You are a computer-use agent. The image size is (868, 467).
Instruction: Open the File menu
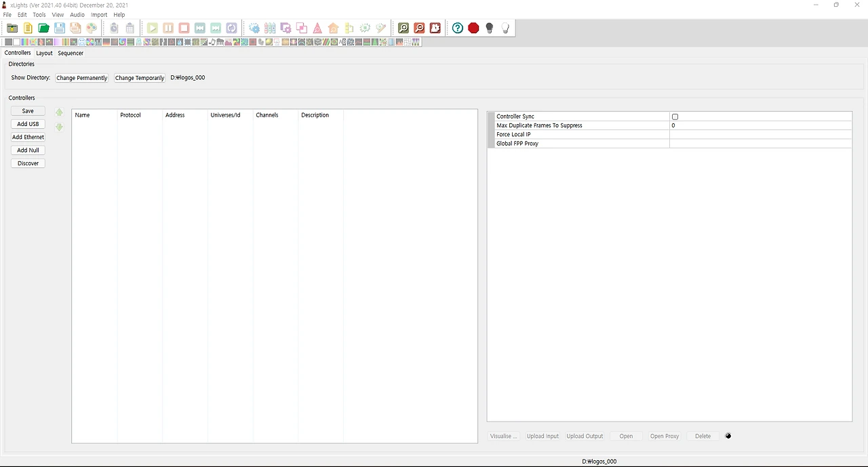(x=7, y=14)
